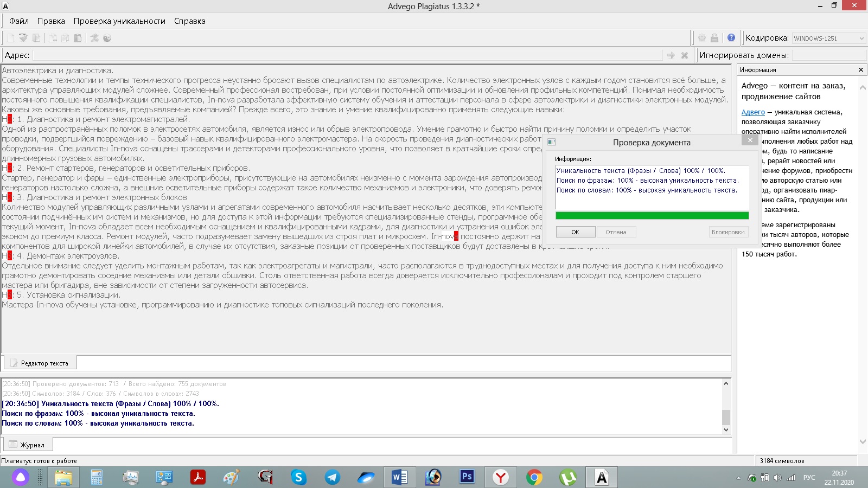Click the toolbar icon left of the yin-yang
Viewport: 868px width, 488px height.
click(94, 38)
